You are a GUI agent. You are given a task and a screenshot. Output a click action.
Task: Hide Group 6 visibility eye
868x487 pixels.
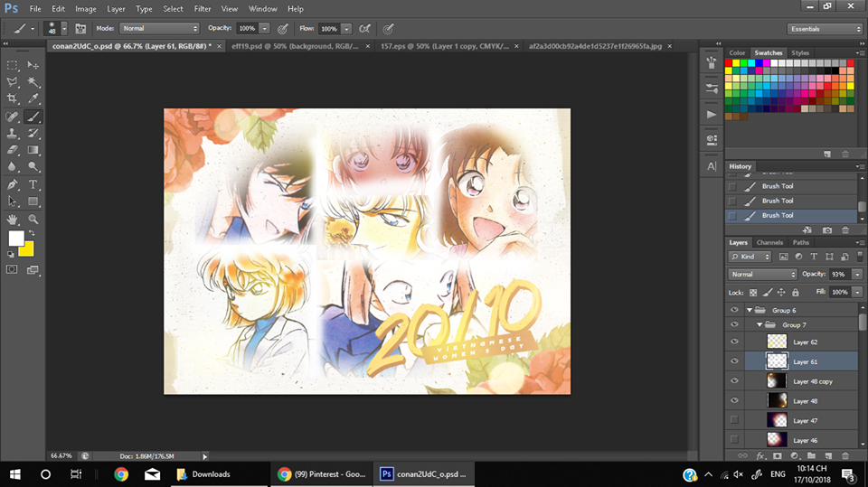[734, 310]
